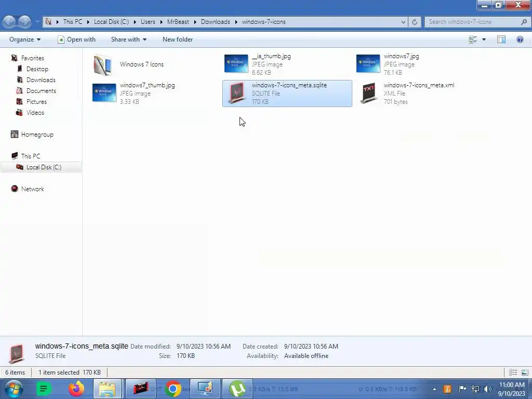Open the address bar history dropdown

click(403, 22)
